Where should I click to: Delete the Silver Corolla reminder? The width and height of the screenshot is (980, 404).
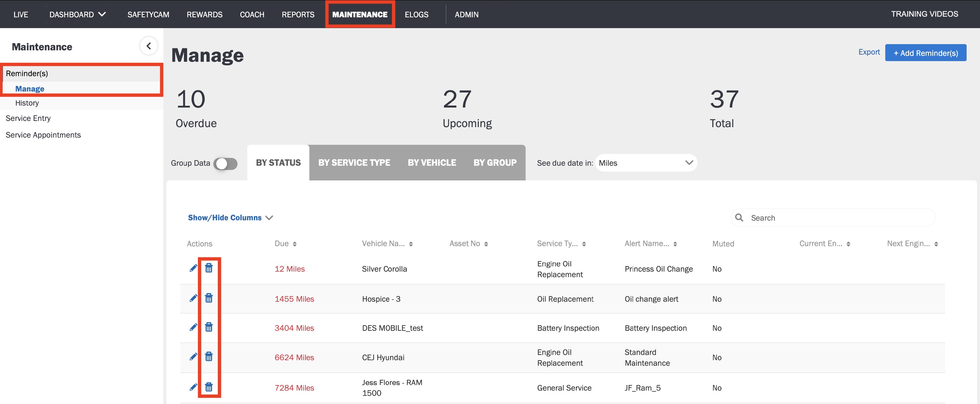[x=209, y=268]
